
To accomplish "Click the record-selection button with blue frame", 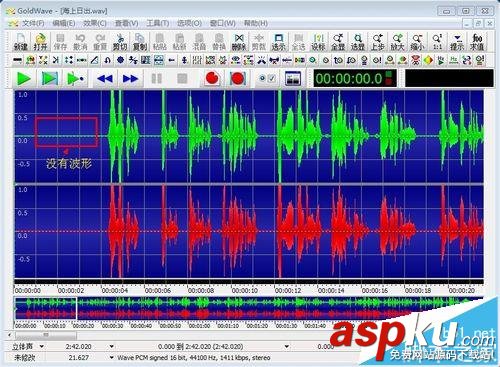I will [237, 79].
